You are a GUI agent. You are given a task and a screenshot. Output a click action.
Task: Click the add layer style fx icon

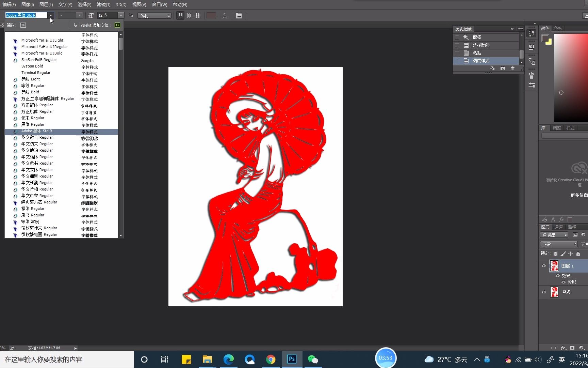click(x=563, y=348)
